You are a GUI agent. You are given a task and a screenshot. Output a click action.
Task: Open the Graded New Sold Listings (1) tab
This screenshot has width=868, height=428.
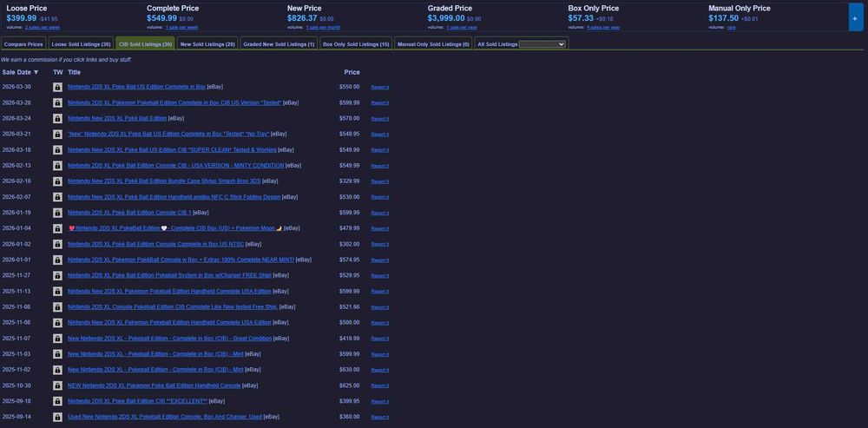click(279, 44)
